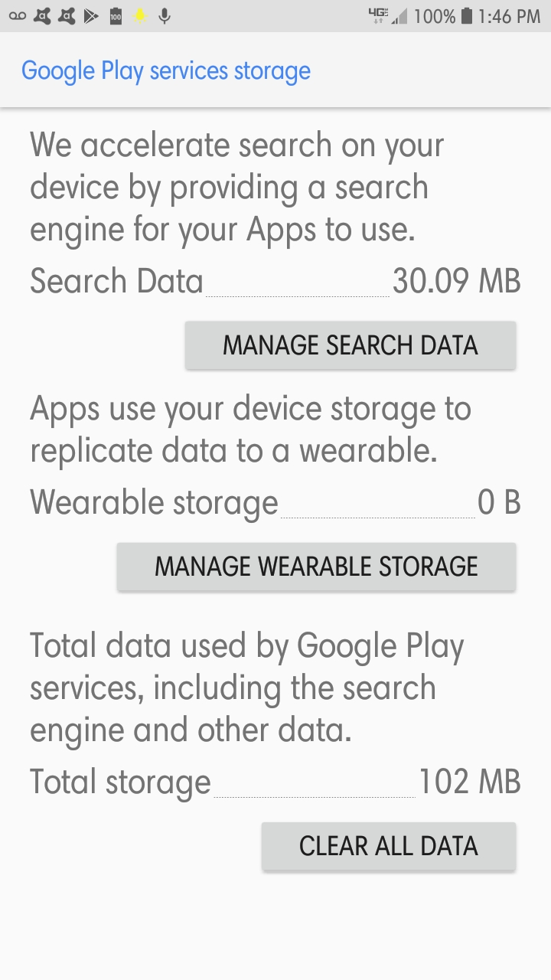The image size is (551, 980).
Task: Tap the battery 100 notification icon
Action: (116, 16)
